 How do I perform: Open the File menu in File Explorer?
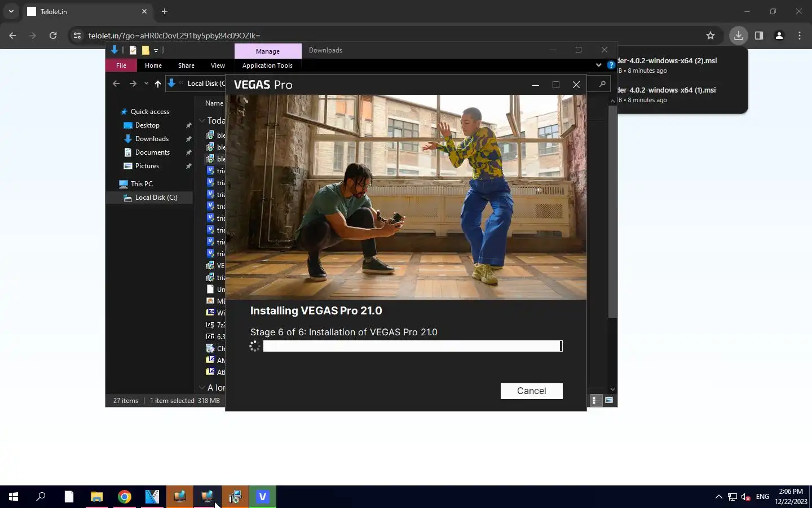(121, 65)
